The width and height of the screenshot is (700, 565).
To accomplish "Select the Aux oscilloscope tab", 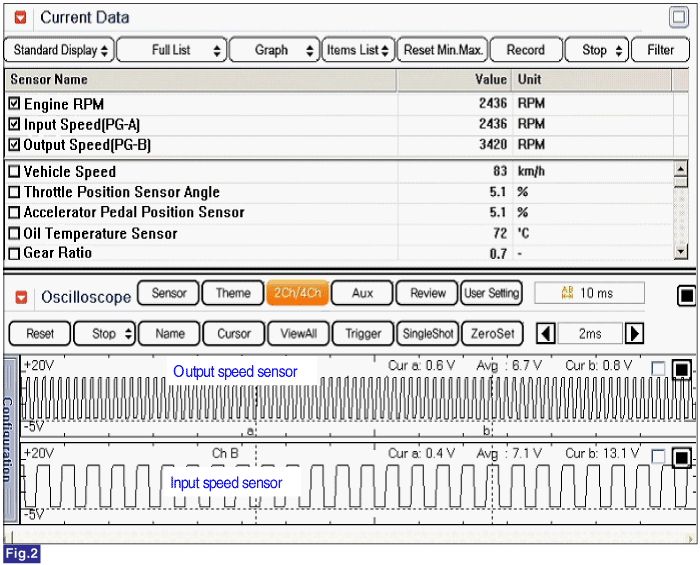I will tap(363, 293).
